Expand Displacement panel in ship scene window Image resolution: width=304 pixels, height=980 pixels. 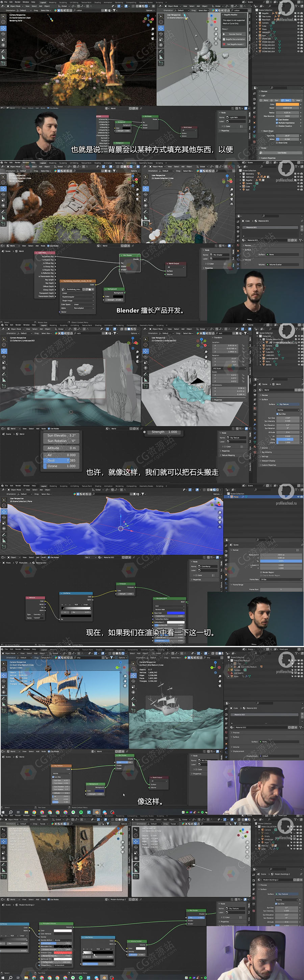coord(238,751)
